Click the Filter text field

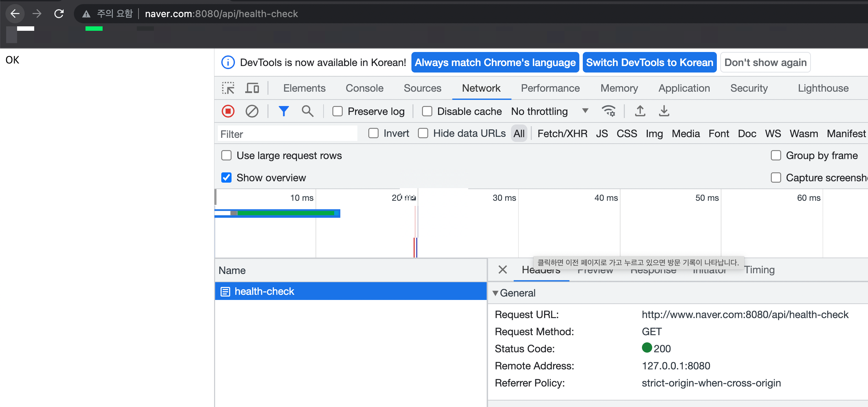click(287, 134)
